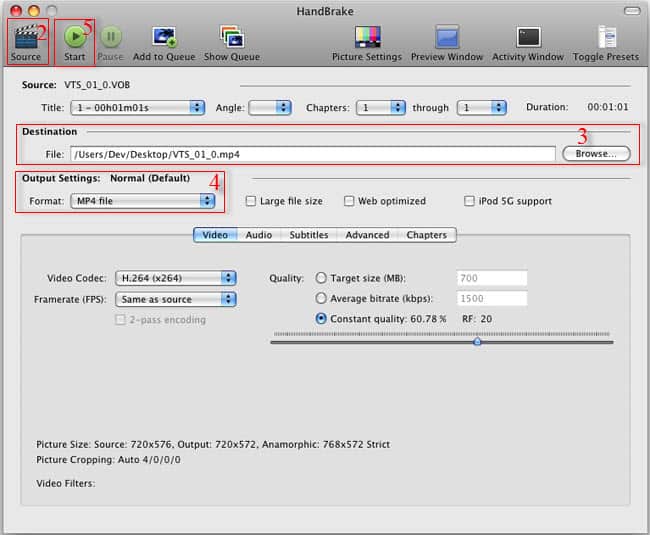Click the Toggle Presets icon
The image size is (650, 535).
coord(607,37)
